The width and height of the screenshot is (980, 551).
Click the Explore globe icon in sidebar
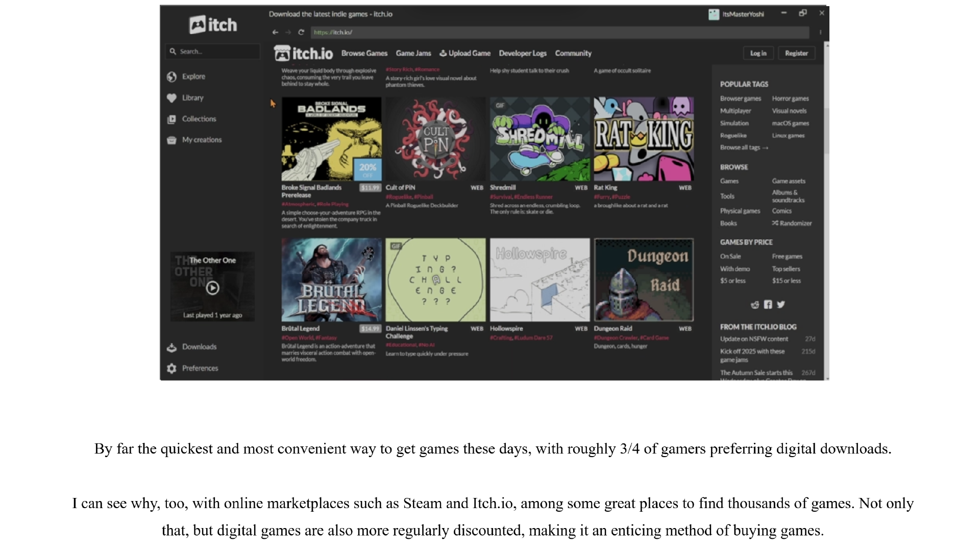171,77
